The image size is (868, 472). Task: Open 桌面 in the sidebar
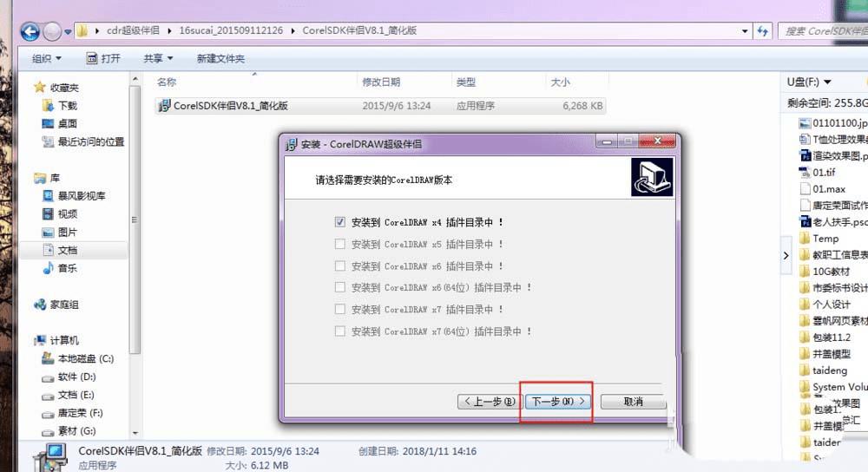click(x=61, y=124)
